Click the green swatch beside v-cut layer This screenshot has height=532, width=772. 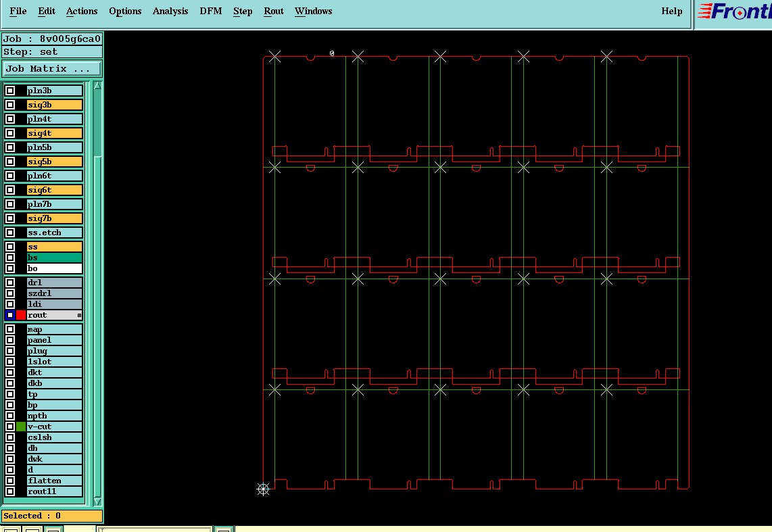pos(21,427)
